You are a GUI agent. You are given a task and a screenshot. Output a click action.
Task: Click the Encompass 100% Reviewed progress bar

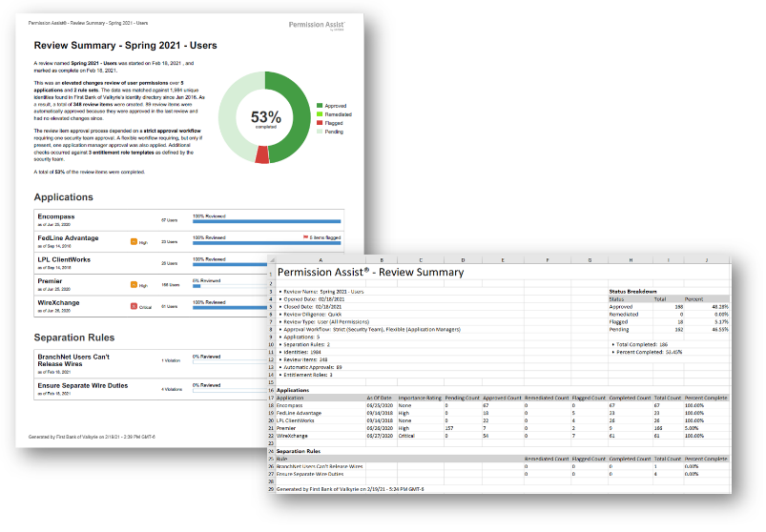[259, 222]
